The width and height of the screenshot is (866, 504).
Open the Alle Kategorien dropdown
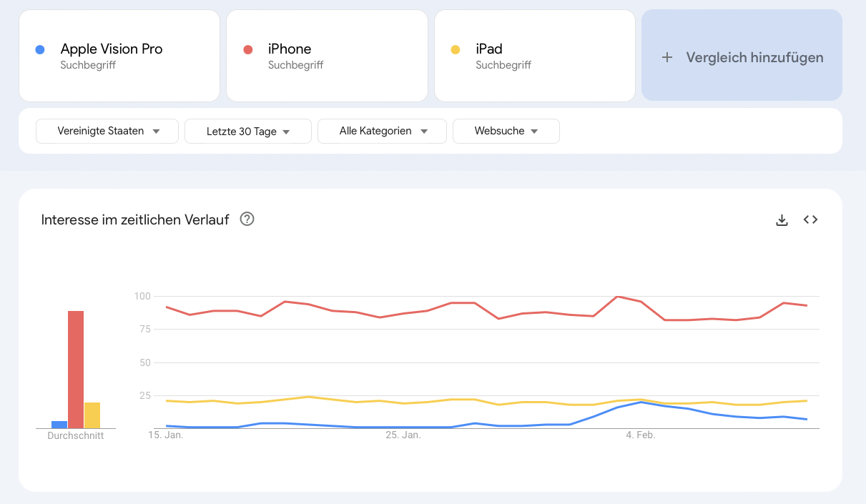tap(382, 132)
